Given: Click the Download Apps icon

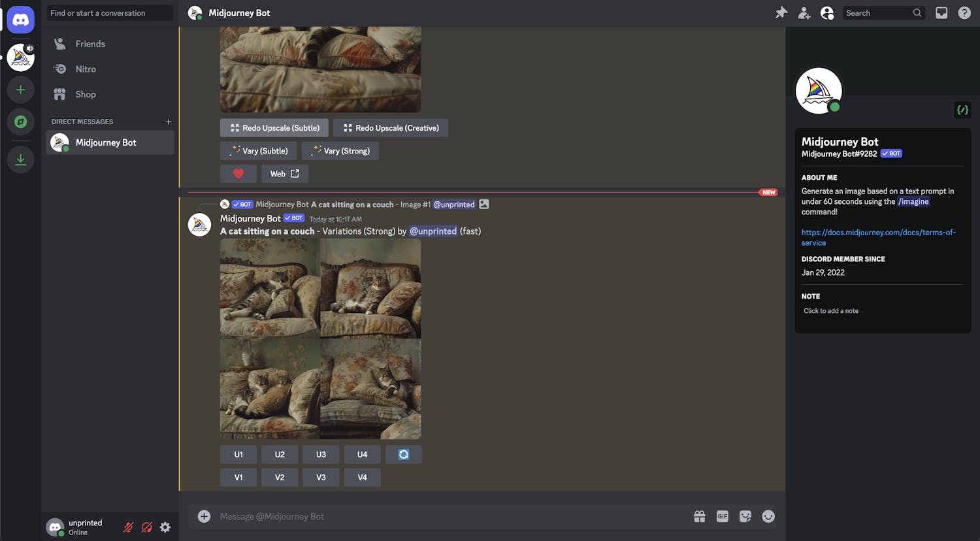Looking at the screenshot, I should coord(21,159).
